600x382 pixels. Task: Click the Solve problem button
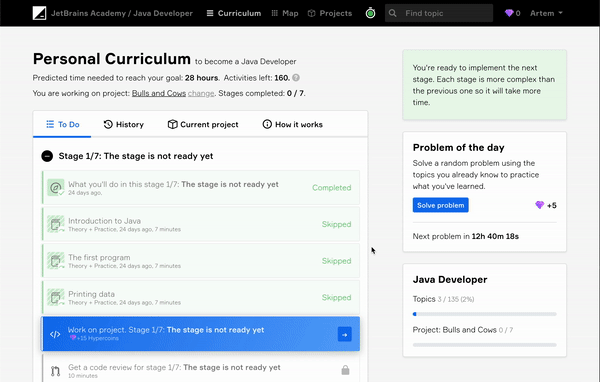[x=440, y=205]
